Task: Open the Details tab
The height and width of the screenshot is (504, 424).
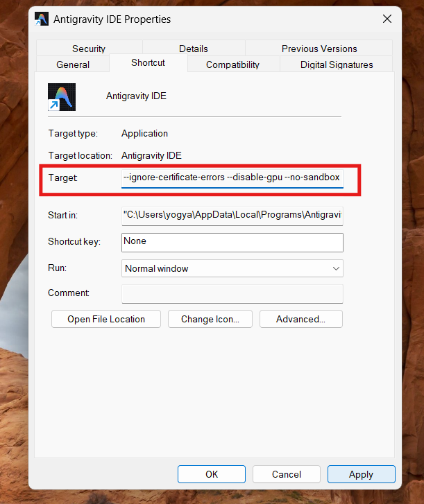Action: point(194,49)
